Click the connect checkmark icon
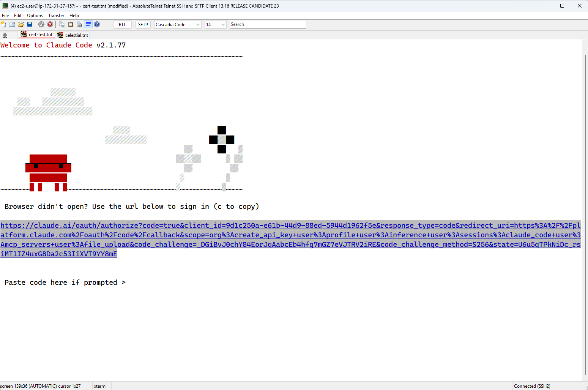 pyautogui.click(x=41, y=24)
